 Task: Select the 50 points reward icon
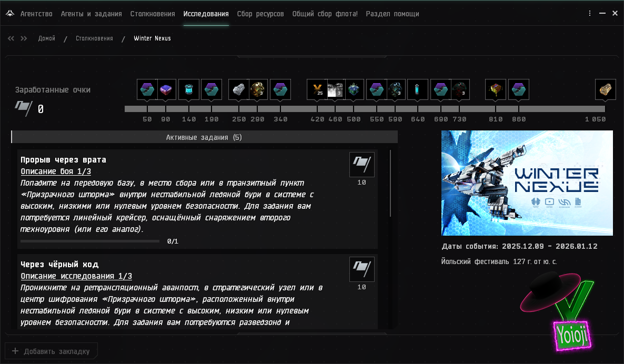tap(147, 89)
